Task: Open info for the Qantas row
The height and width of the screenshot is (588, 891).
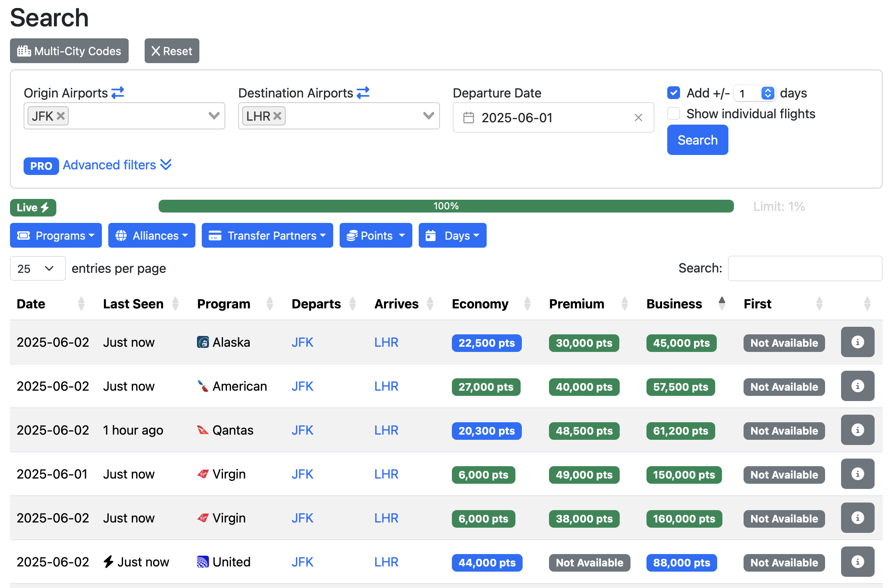Action: (x=857, y=430)
